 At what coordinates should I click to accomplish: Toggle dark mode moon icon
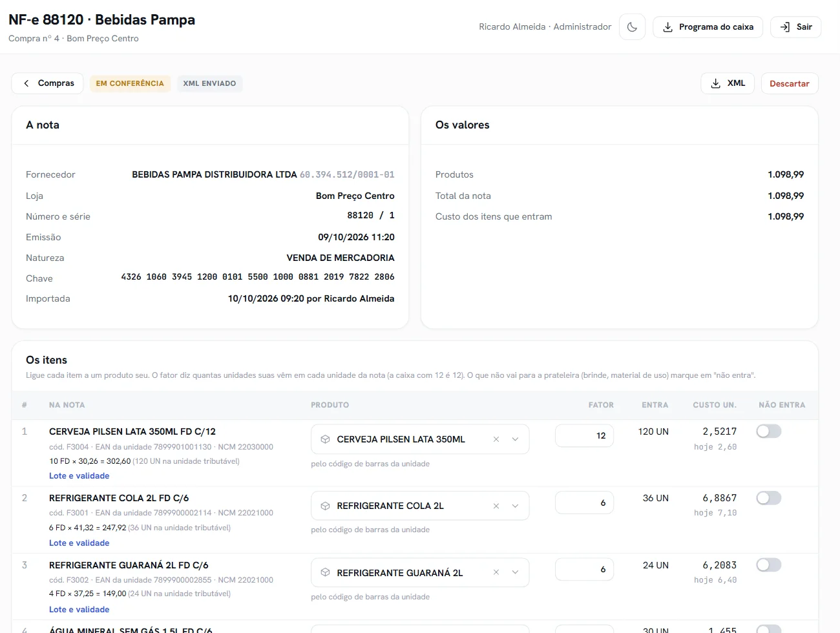pyautogui.click(x=632, y=27)
